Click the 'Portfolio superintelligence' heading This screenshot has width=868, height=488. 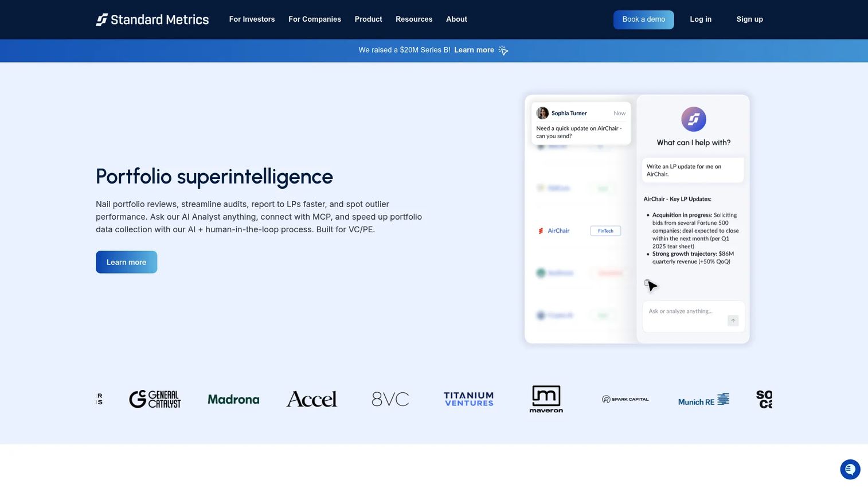click(214, 177)
